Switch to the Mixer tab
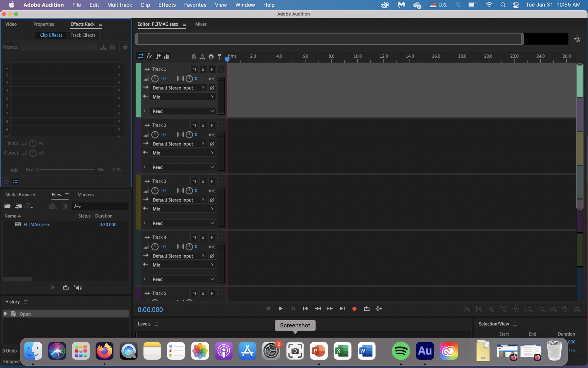 coord(200,24)
